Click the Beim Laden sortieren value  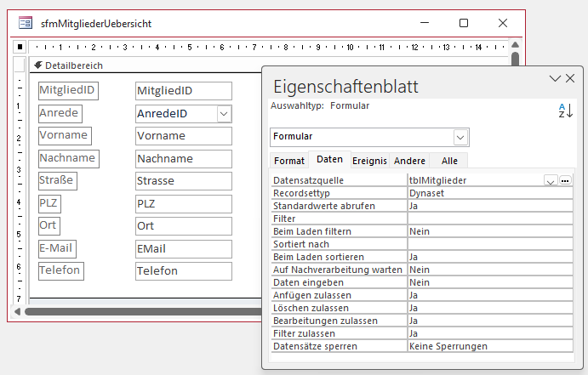pos(490,257)
